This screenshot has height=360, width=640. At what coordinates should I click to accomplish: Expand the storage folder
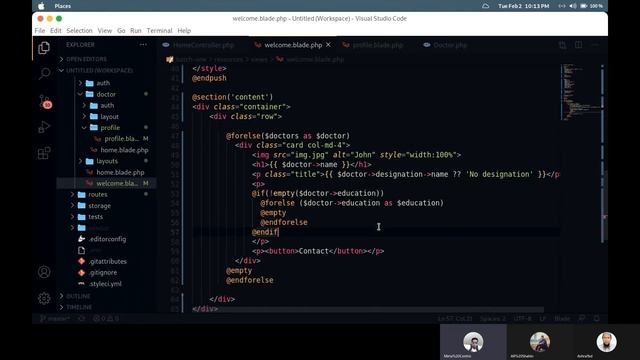(99, 206)
